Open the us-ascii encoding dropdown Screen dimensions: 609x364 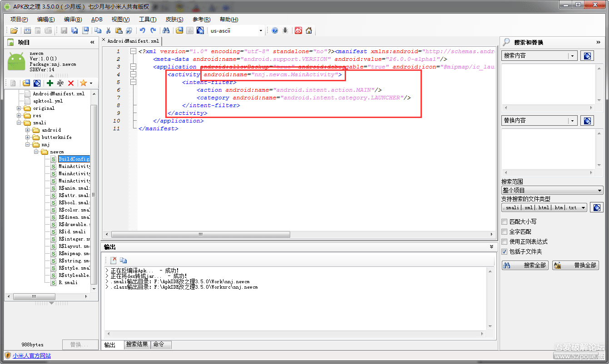[x=261, y=31]
